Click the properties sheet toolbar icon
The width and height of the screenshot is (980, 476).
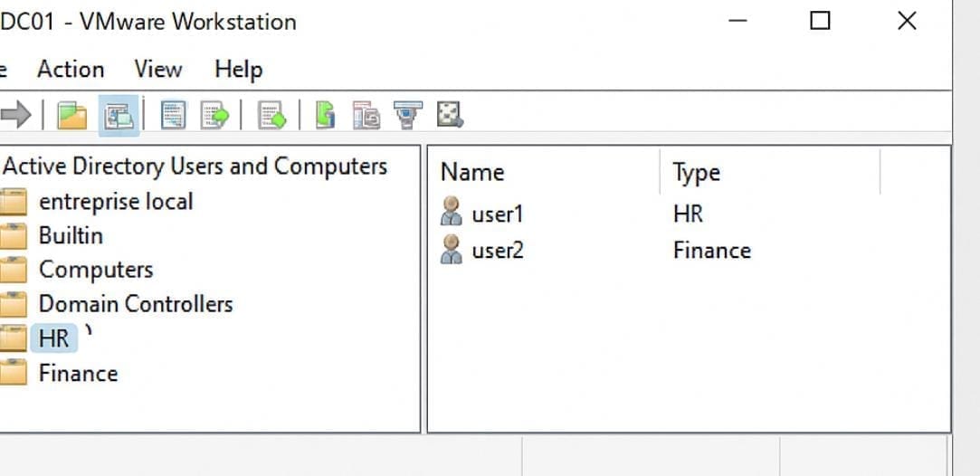coord(173,115)
